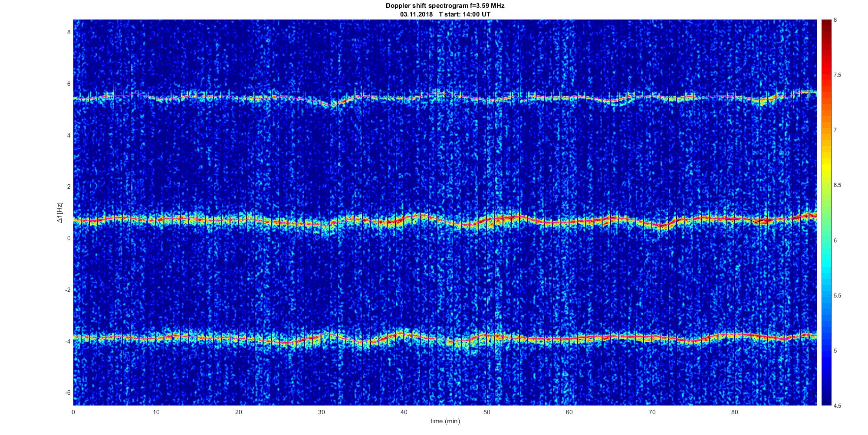The height and width of the screenshot is (435, 868).
Task: Click x-axis tick label '80'
Action: click(735, 412)
